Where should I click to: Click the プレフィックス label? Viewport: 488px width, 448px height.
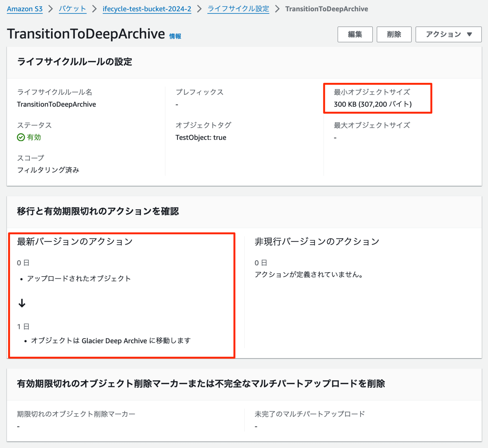coord(200,92)
